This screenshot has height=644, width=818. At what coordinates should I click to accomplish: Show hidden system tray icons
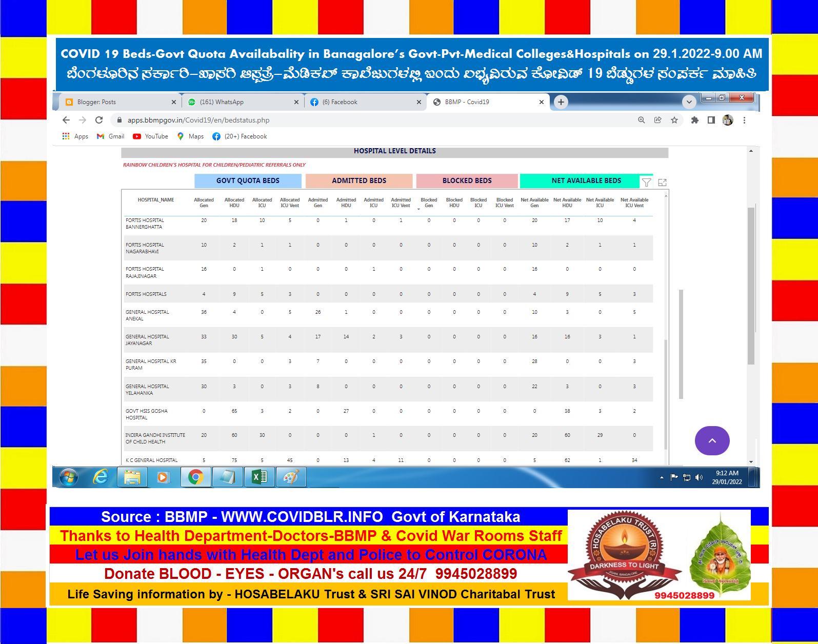pyautogui.click(x=662, y=477)
